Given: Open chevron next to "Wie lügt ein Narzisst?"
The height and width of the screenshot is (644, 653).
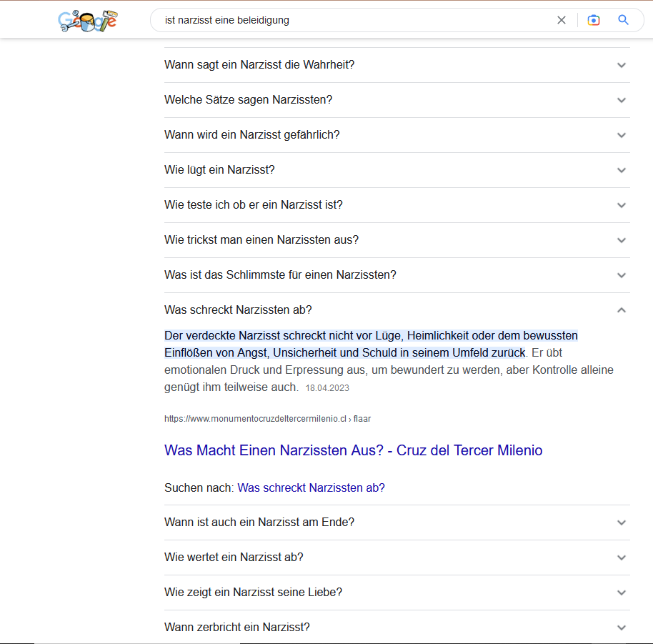Looking at the screenshot, I should [621, 170].
